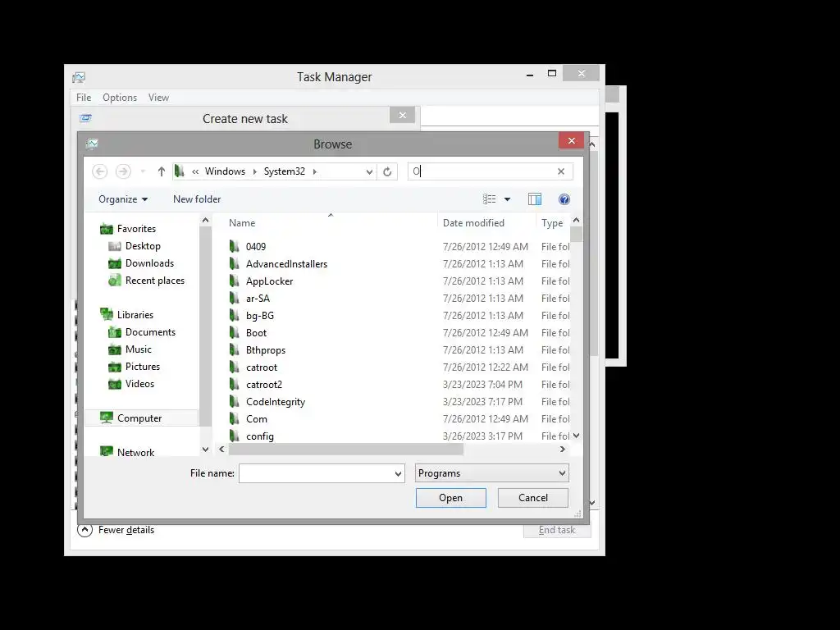
Task: Go forward using the Forward arrow
Action: 123,171
